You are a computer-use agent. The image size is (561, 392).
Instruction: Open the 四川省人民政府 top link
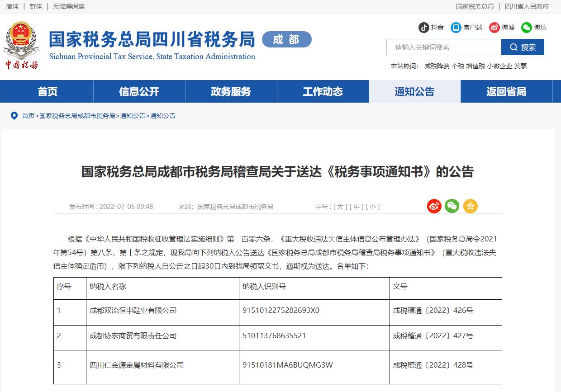pos(527,6)
